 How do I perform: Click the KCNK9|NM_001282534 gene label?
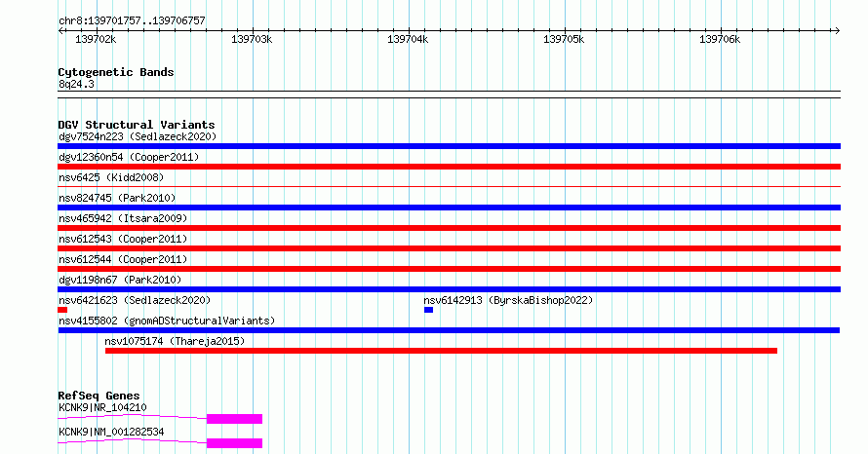tap(111, 432)
